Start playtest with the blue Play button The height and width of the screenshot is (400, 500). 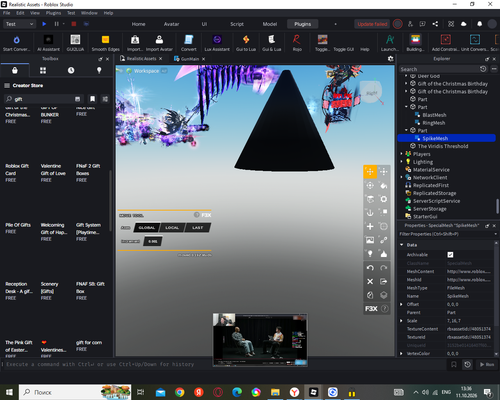click(x=44, y=24)
